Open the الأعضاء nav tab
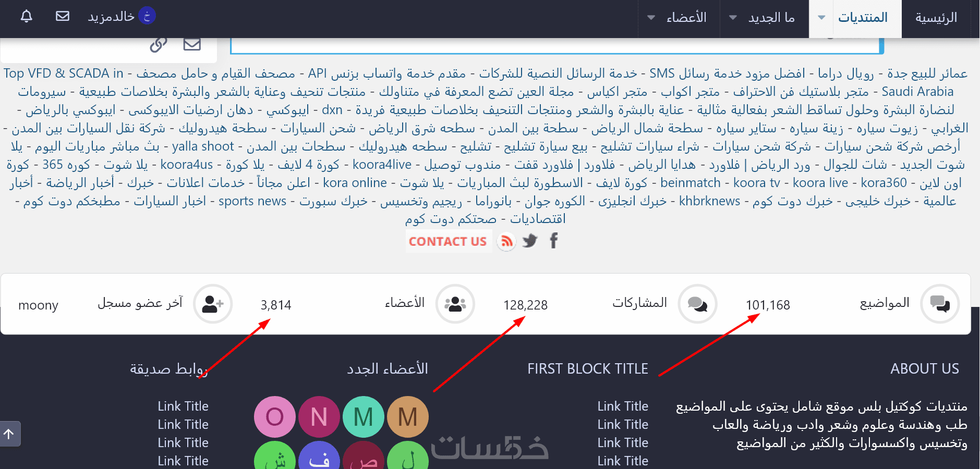The width and height of the screenshot is (980, 469). 686,18
